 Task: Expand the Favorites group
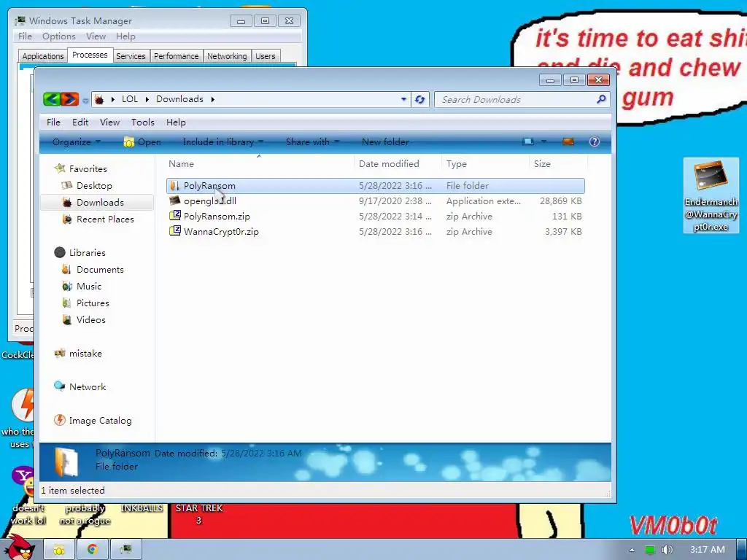click(88, 168)
